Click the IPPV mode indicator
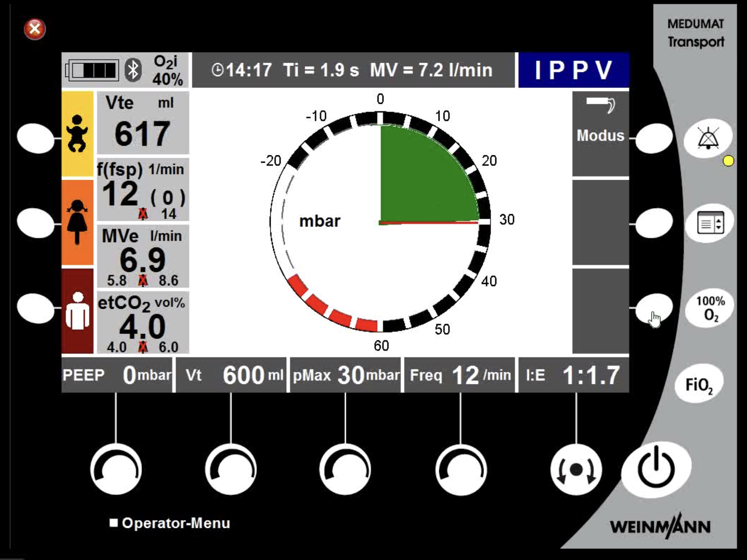The width and height of the screenshot is (747, 560). coord(573,70)
